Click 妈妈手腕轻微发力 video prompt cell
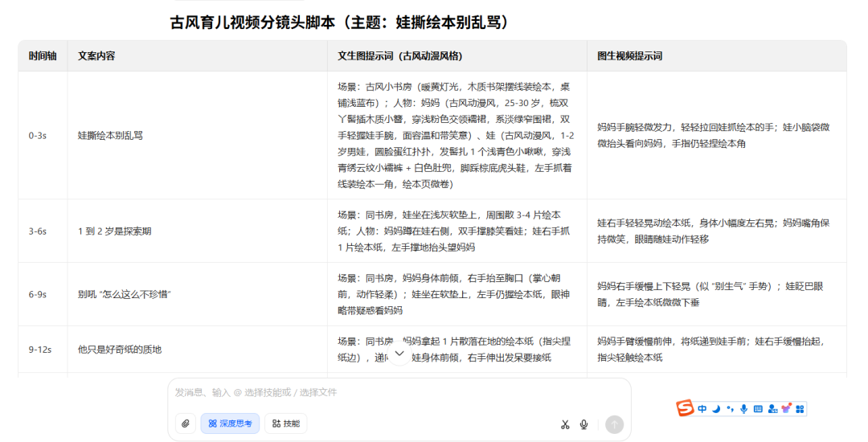This screenshot has width=868, height=442. [716, 136]
